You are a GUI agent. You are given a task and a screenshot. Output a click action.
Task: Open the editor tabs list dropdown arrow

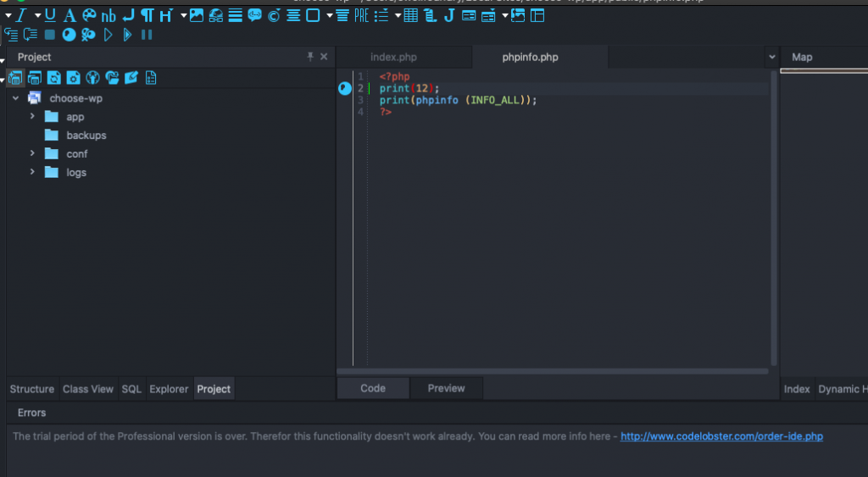click(771, 57)
